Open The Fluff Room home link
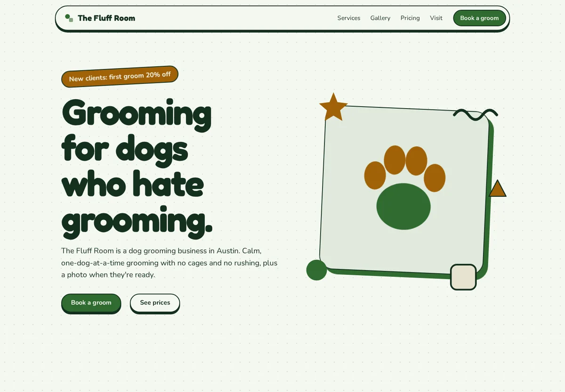The height and width of the screenshot is (392, 565). tap(100, 18)
